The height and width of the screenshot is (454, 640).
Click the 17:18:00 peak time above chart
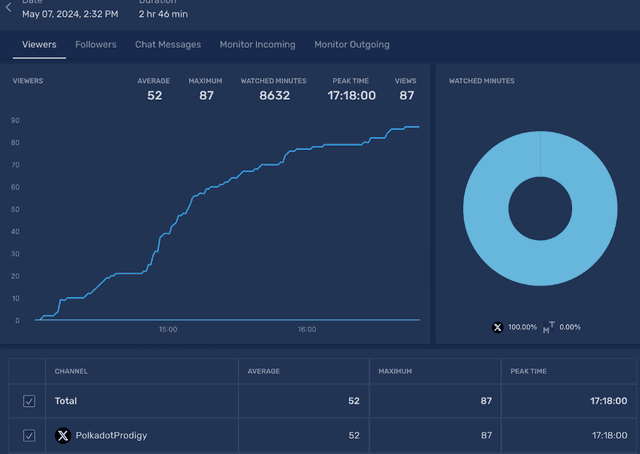pyautogui.click(x=351, y=96)
